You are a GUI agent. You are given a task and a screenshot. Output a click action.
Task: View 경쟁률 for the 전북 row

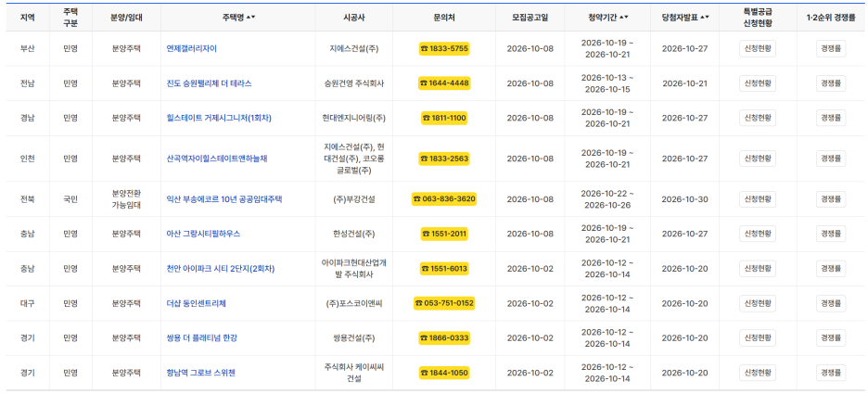[x=831, y=199]
